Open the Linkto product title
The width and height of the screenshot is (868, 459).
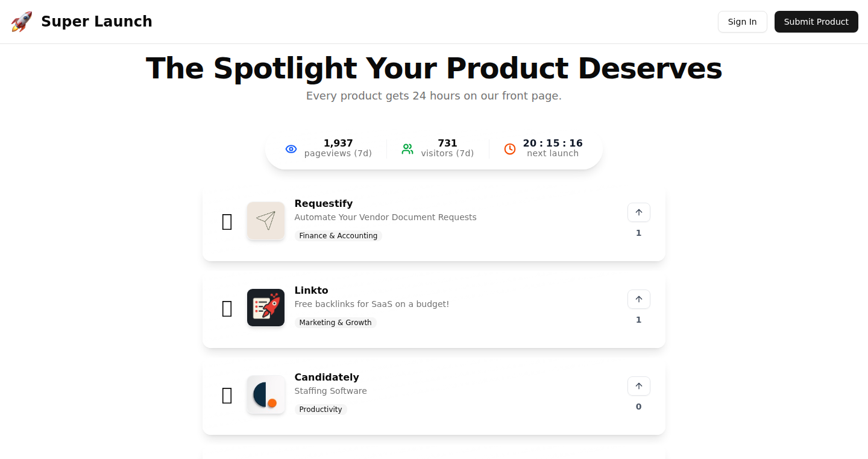click(x=312, y=291)
